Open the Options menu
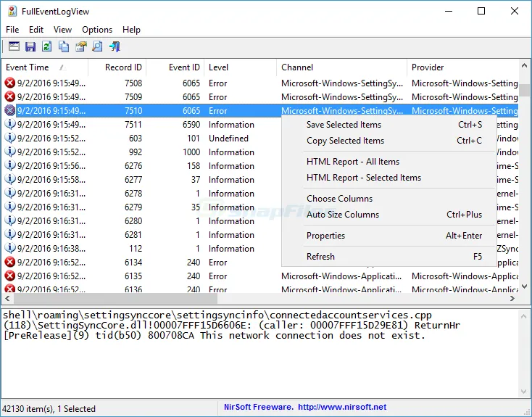 pos(97,30)
